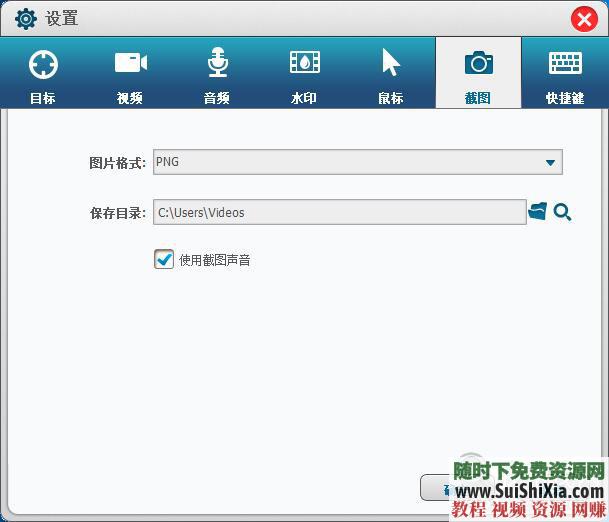Uncheck the 使用截图声音 checkbox
The width and height of the screenshot is (609, 522).
pyautogui.click(x=164, y=260)
